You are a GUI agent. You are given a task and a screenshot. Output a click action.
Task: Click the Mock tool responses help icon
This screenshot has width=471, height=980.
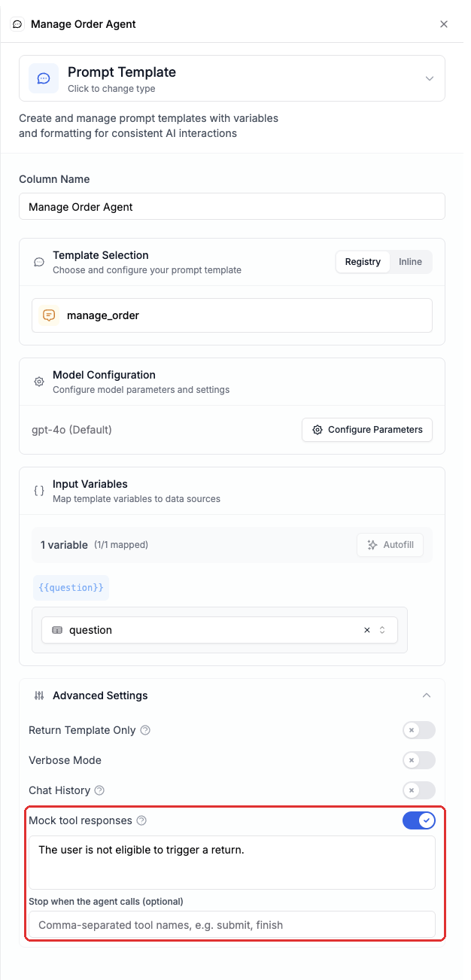141,820
